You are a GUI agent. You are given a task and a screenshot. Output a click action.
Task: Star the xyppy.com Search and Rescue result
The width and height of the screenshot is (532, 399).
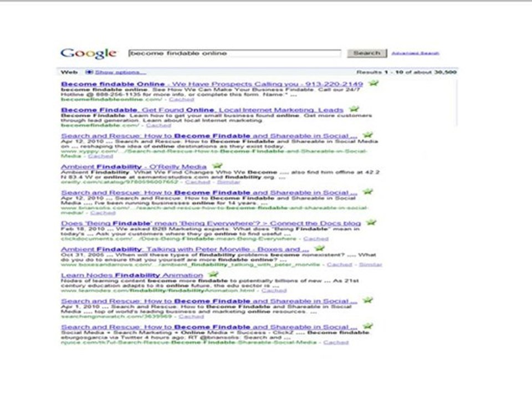pos(367,135)
